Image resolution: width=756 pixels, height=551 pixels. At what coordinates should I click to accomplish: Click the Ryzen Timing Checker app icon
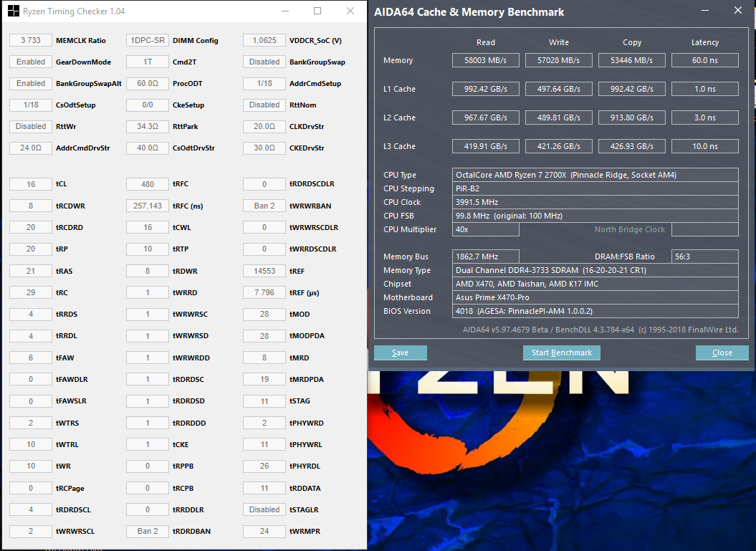(14, 11)
